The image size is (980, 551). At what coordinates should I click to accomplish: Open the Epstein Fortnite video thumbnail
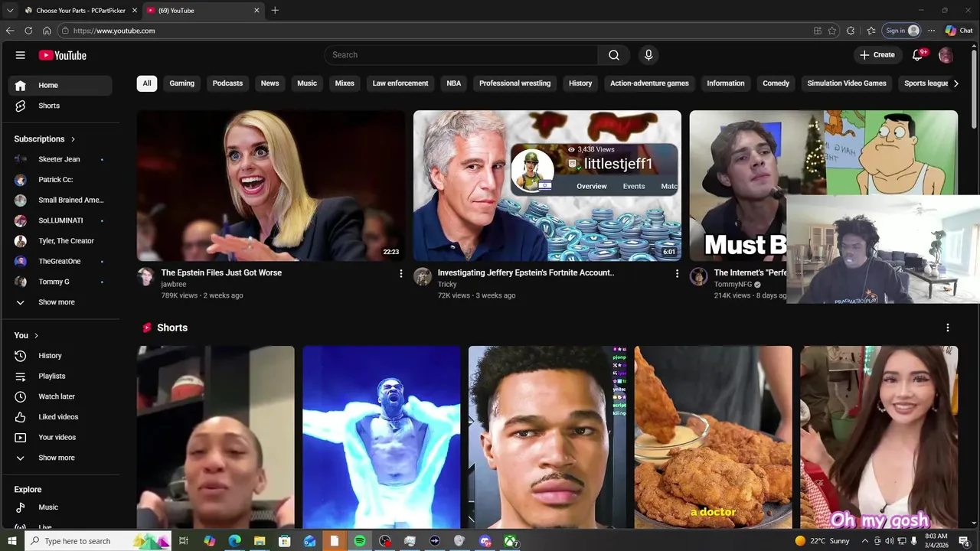(547, 186)
